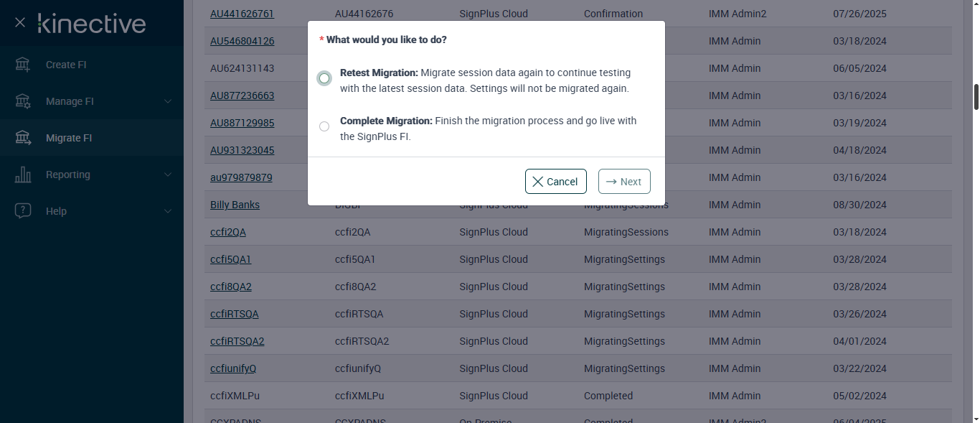Image resolution: width=980 pixels, height=423 pixels.
Task: Click the Create FI bank icon
Action: pyautogui.click(x=23, y=65)
